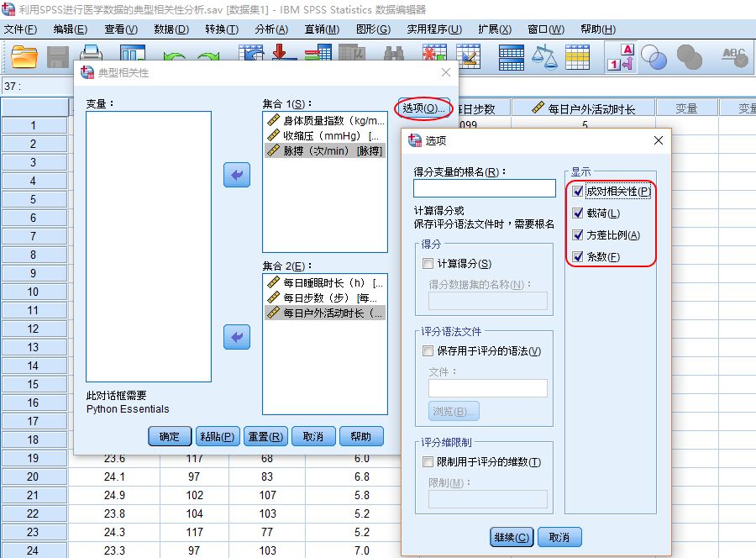Viewport: 756px width, 558px height.
Task: Click the 选项(O)... button
Action: pyautogui.click(x=423, y=108)
